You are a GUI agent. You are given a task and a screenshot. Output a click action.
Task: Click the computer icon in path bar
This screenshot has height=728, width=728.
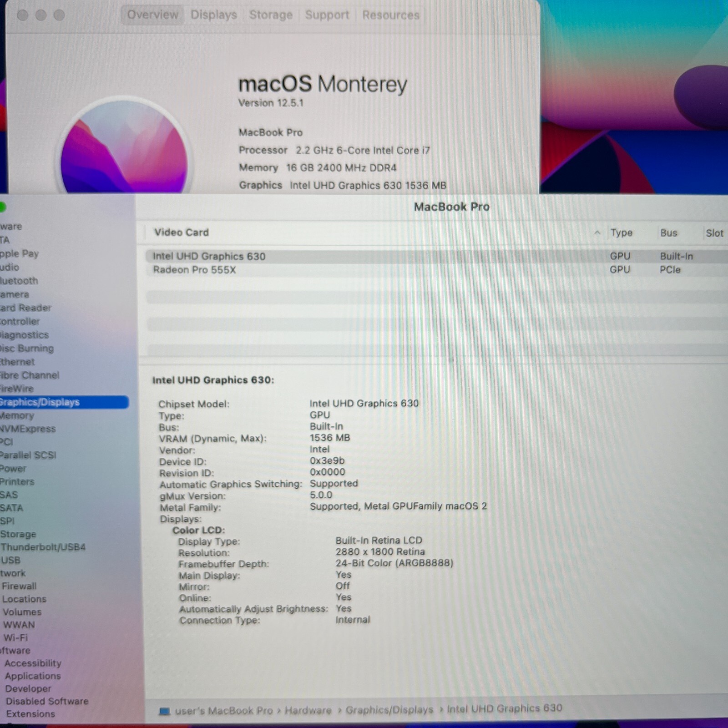[x=164, y=711]
